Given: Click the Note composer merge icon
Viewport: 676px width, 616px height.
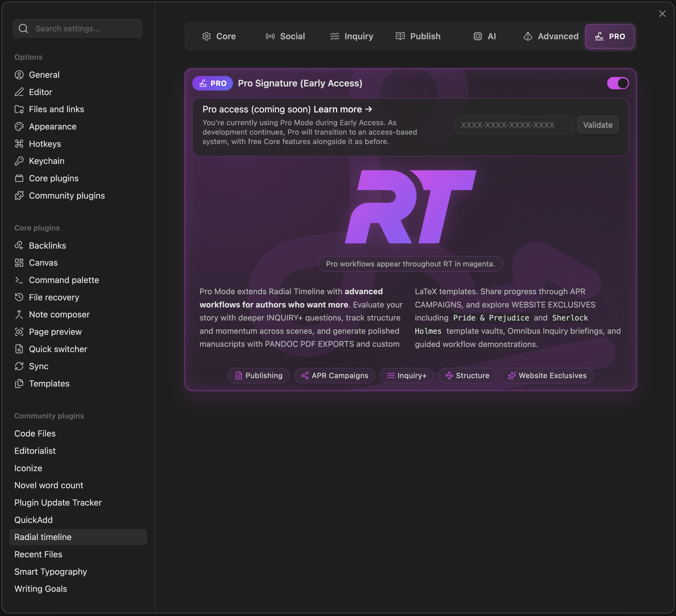Looking at the screenshot, I should pyautogui.click(x=19, y=315).
